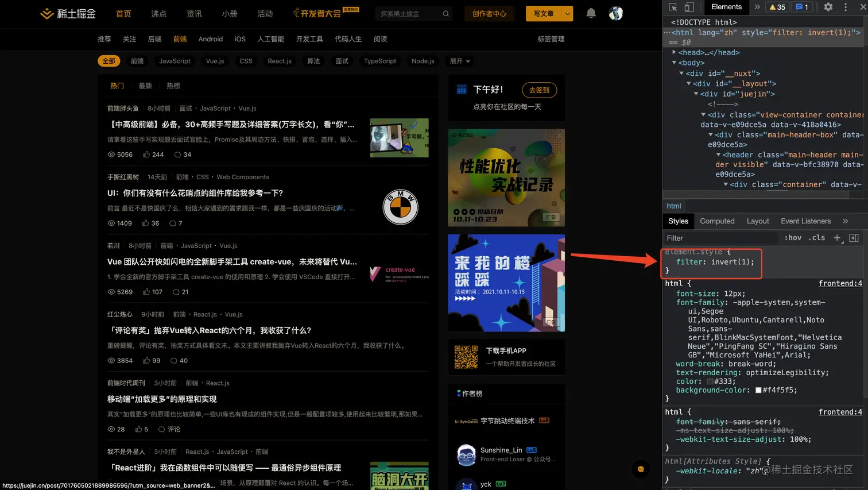Toggle the :hov element state panel

point(793,238)
